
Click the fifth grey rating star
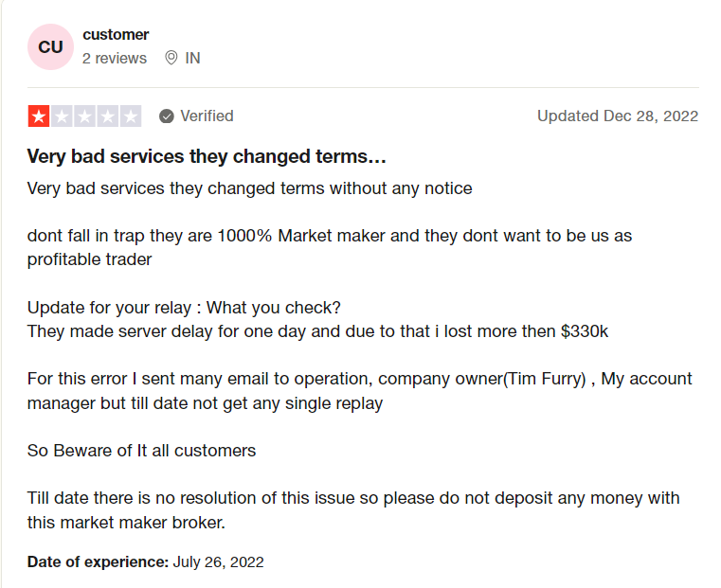pos(131,116)
